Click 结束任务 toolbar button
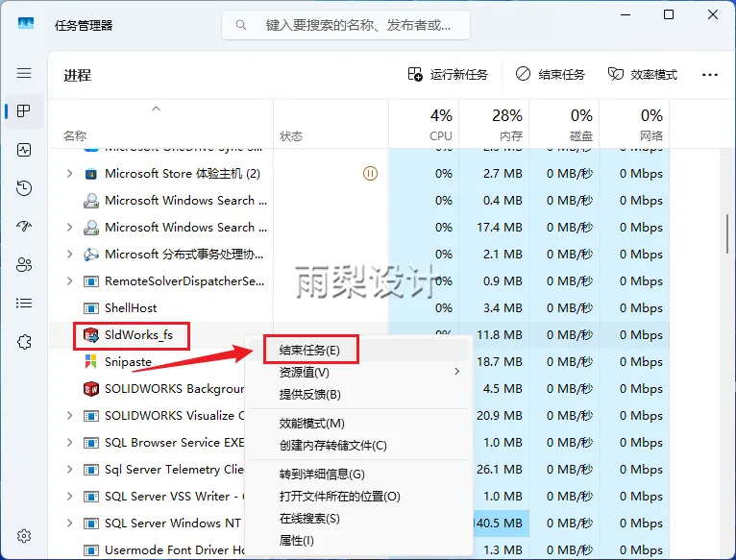This screenshot has width=736, height=560. (551, 75)
